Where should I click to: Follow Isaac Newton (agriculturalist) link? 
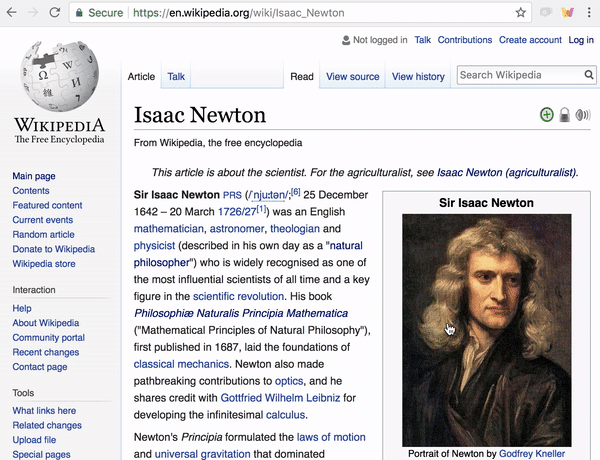tap(507, 173)
